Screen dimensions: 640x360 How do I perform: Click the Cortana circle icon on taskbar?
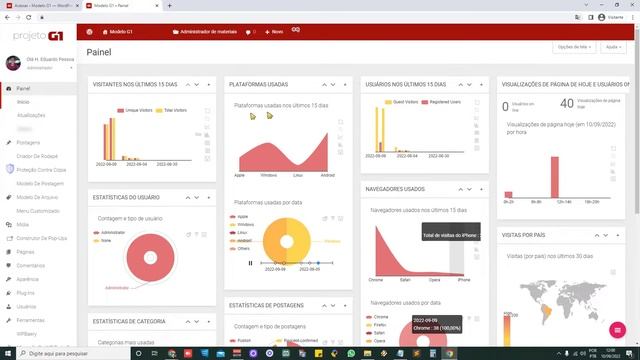[x=138, y=353]
